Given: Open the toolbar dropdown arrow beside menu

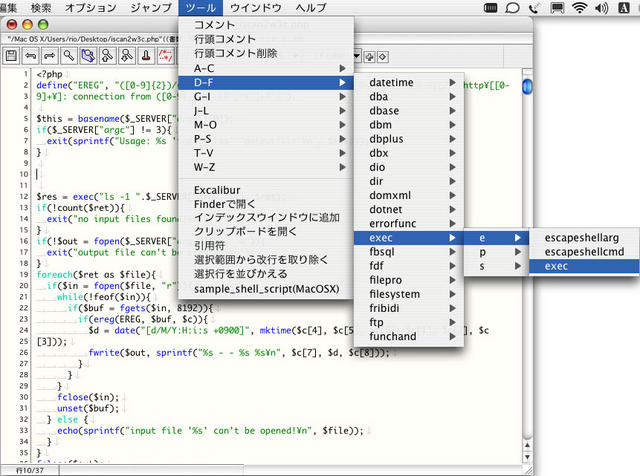Looking at the screenshot, I should pyautogui.click(x=357, y=56).
